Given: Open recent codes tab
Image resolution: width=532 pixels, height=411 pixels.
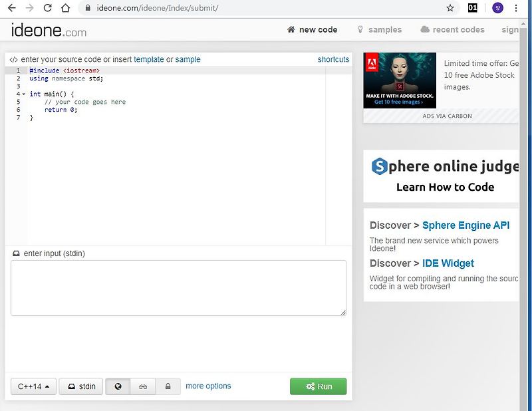Looking at the screenshot, I should pos(452,29).
